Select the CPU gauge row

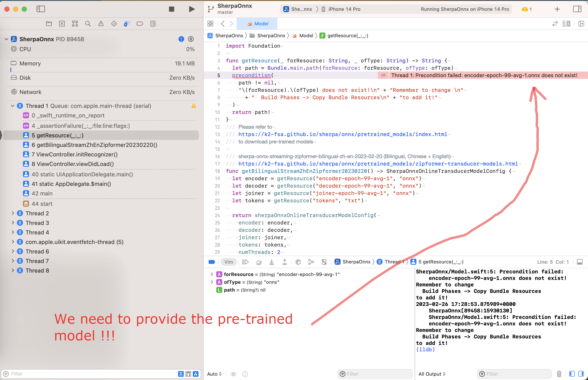(x=102, y=49)
